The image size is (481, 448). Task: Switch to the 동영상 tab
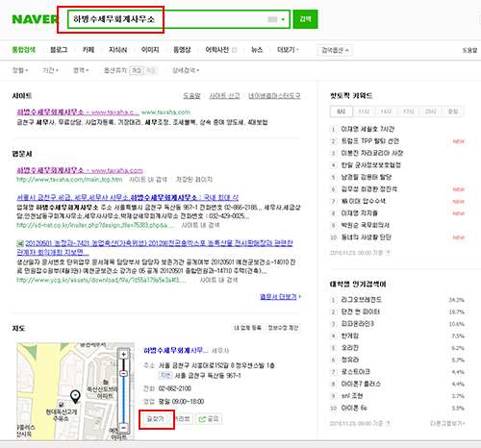182,50
